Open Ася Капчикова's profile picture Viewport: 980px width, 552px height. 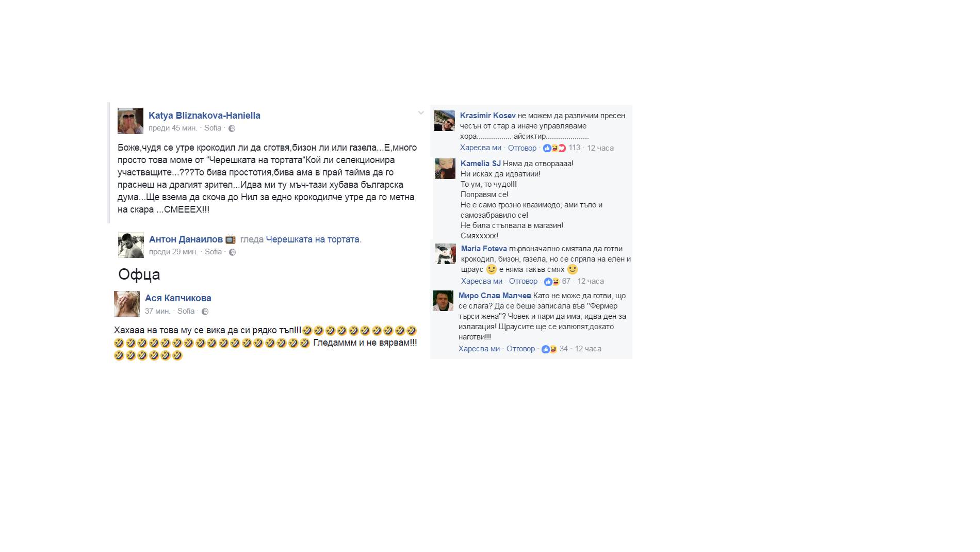127,304
